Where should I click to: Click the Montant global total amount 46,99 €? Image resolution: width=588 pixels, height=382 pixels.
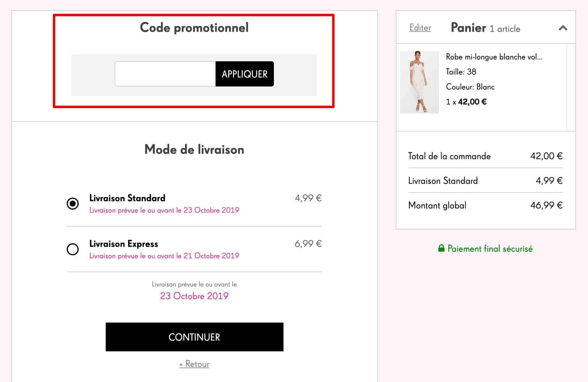(546, 205)
